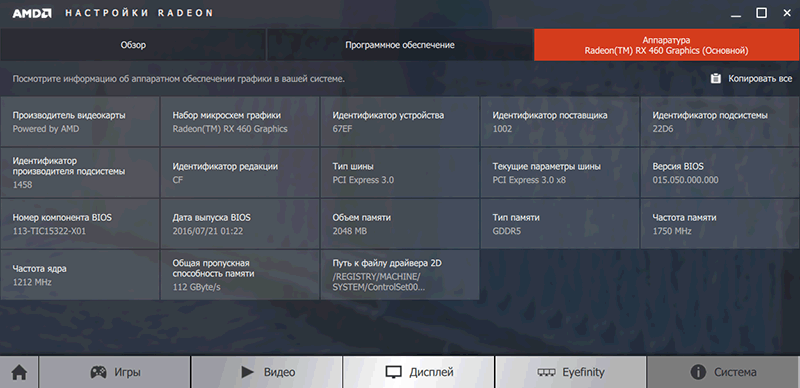Click the clipboard icon beside Копировать все
The height and width of the screenshot is (388, 800).
(x=716, y=79)
